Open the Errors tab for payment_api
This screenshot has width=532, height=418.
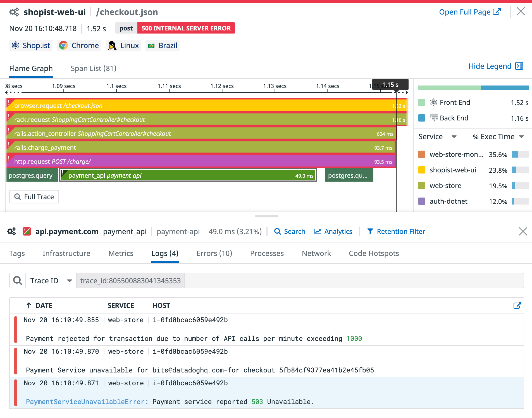(x=214, y=253)
